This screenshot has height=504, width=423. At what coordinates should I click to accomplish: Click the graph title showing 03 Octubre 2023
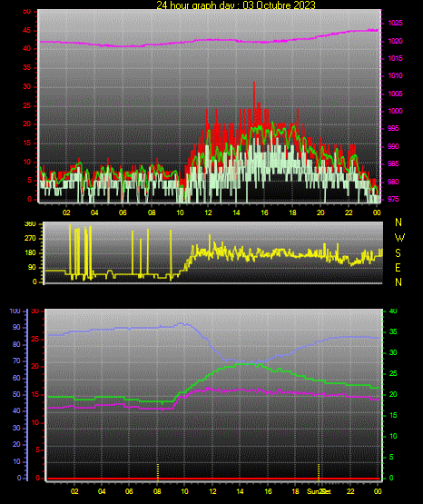pos(236,5)
